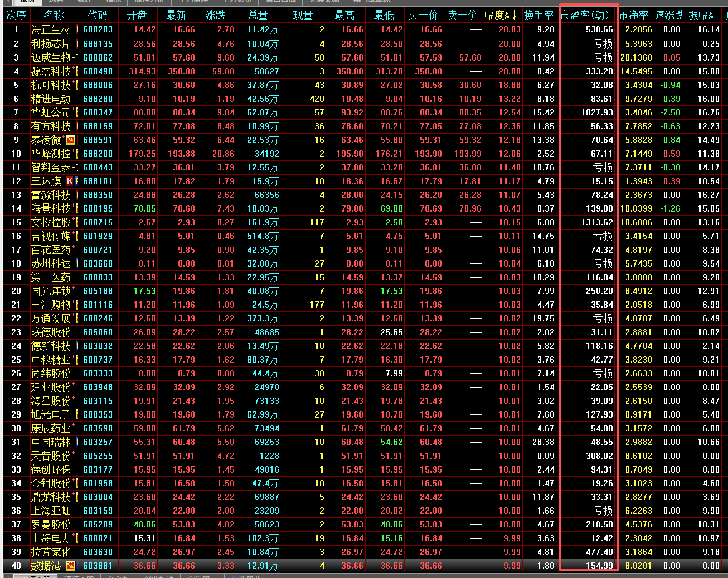The width and height of the screenshot is (728, 578).
Task: Select the 金钼股份 stock name
Action: [51, 483]
